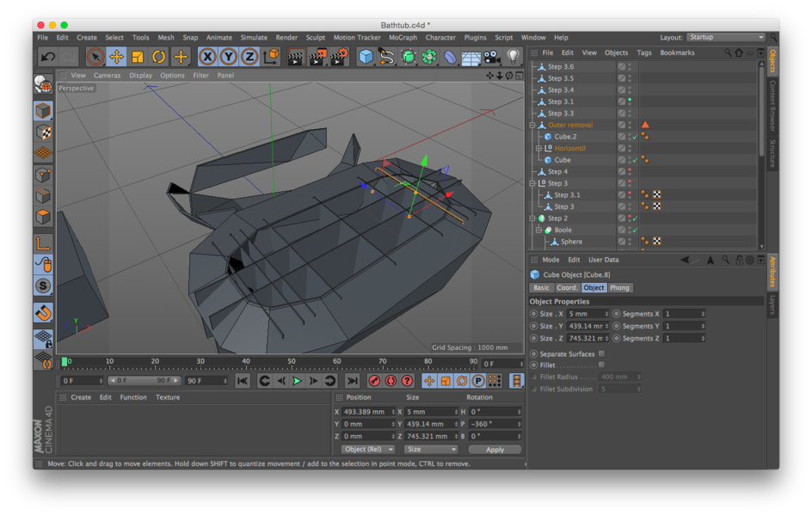Play the animation forward
The width and height of the screenshot is (812, 516).
[x=298, y=381]
